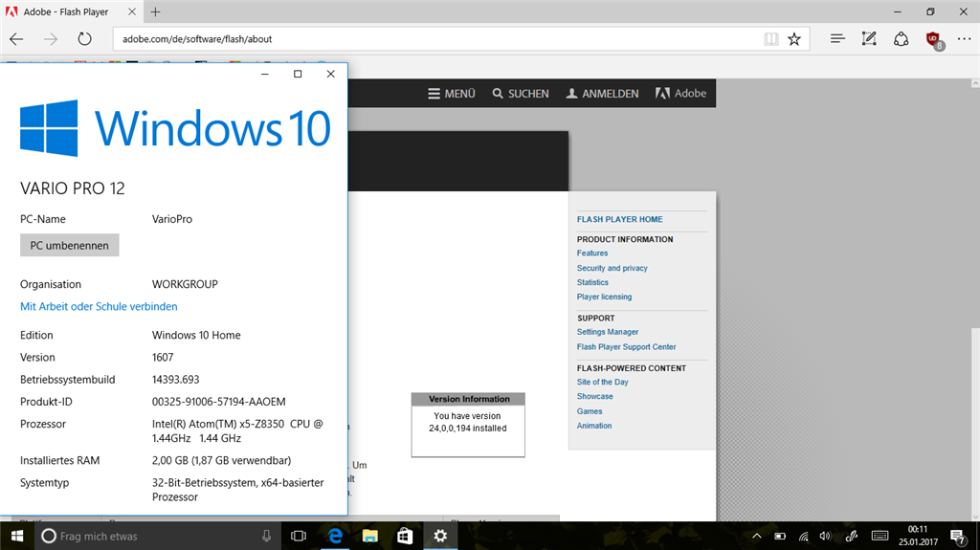
Task: Open Settings Manager link
Action: point(608,332)
